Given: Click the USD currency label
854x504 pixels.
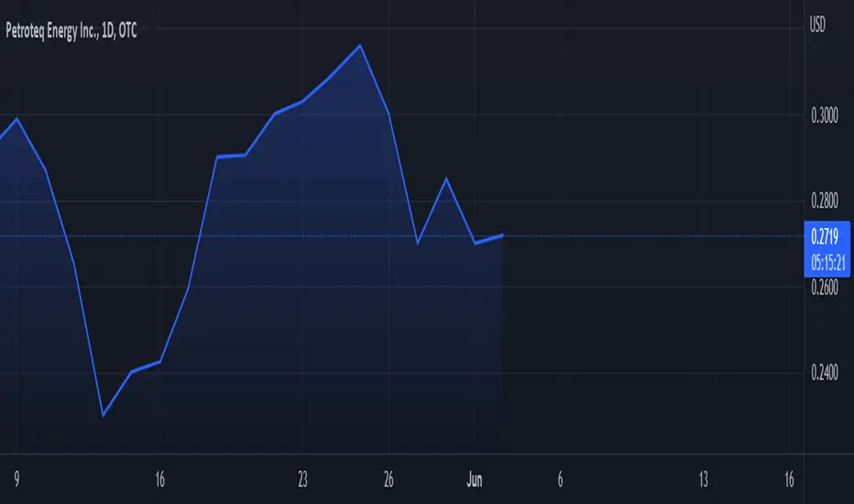Looking at the screenshot, I should point(817,25).
